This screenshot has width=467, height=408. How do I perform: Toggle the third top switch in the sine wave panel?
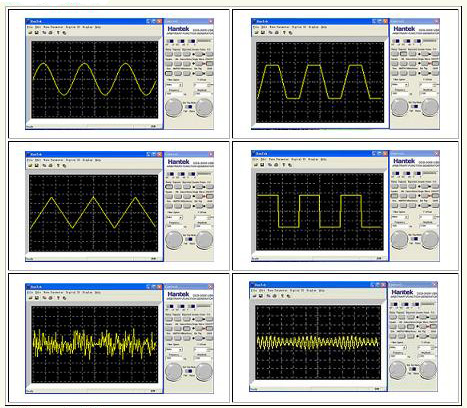[x=192, y=41]
